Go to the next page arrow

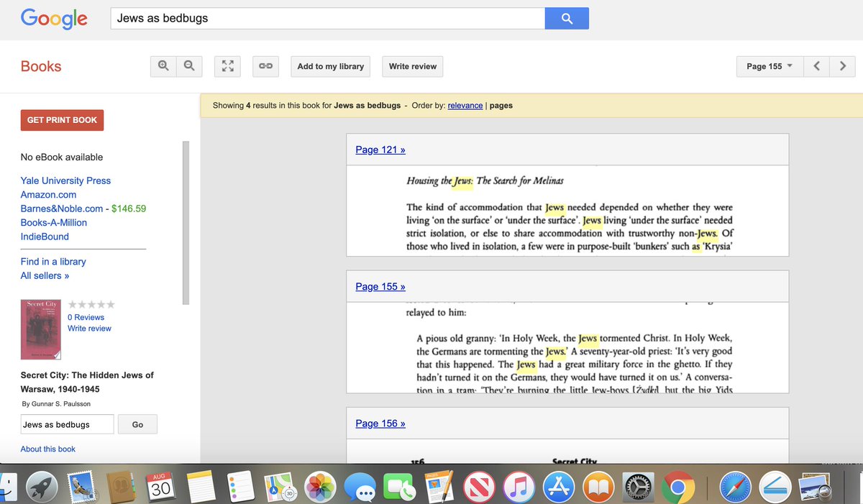843,66
